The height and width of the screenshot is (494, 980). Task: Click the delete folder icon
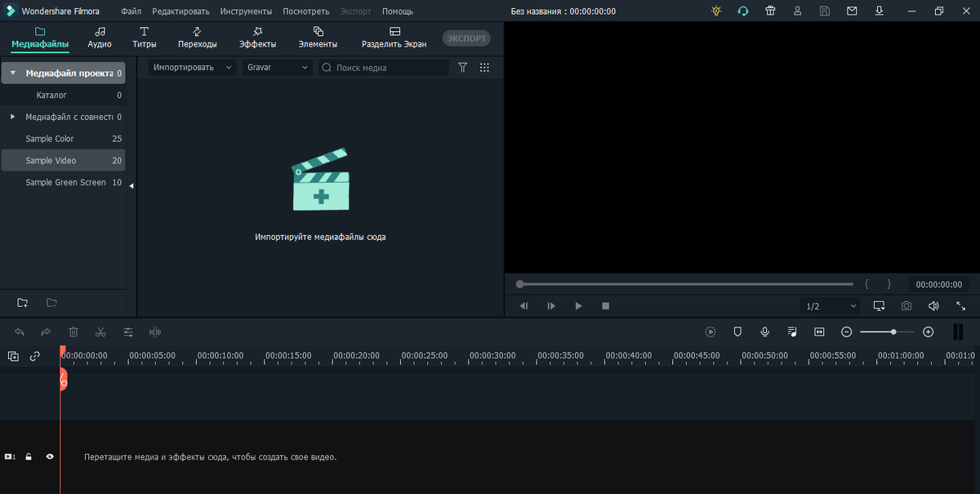click(x=51, y=303)
